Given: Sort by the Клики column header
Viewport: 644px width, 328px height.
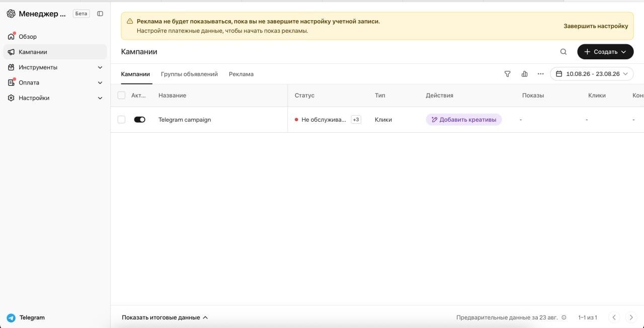Looking at the screenshot, I should 597,95.
